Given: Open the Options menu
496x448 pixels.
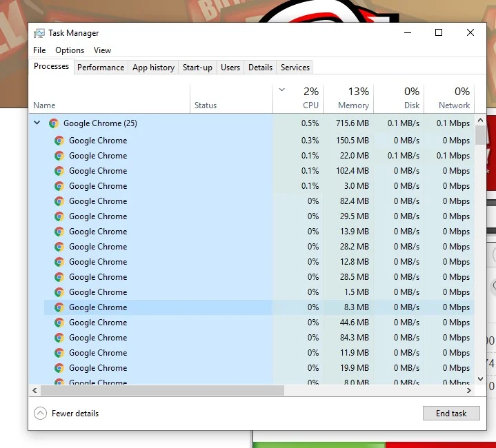Looking at the screenshot, I should [70, 50].
